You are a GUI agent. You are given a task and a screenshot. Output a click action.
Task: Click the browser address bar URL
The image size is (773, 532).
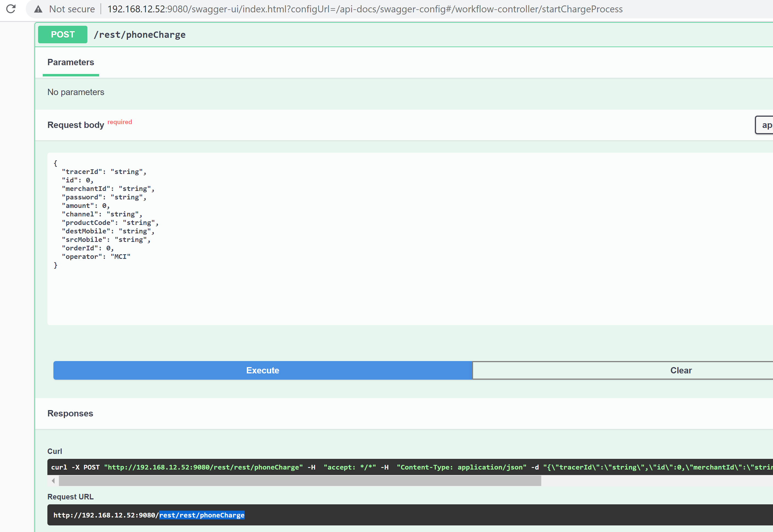[x=365, y=9]
